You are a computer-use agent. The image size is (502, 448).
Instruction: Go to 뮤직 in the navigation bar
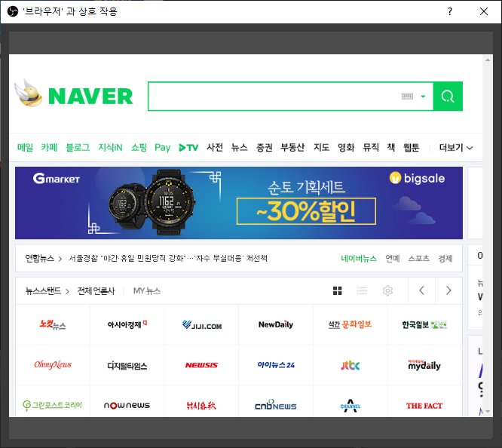point(371,147)
